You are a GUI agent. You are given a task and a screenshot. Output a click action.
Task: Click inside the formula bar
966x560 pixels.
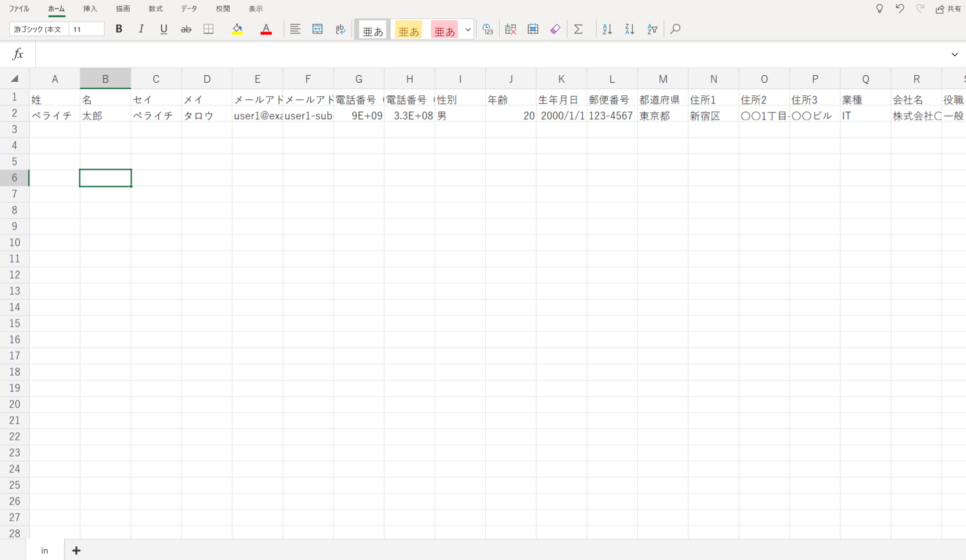pos(490,54)
